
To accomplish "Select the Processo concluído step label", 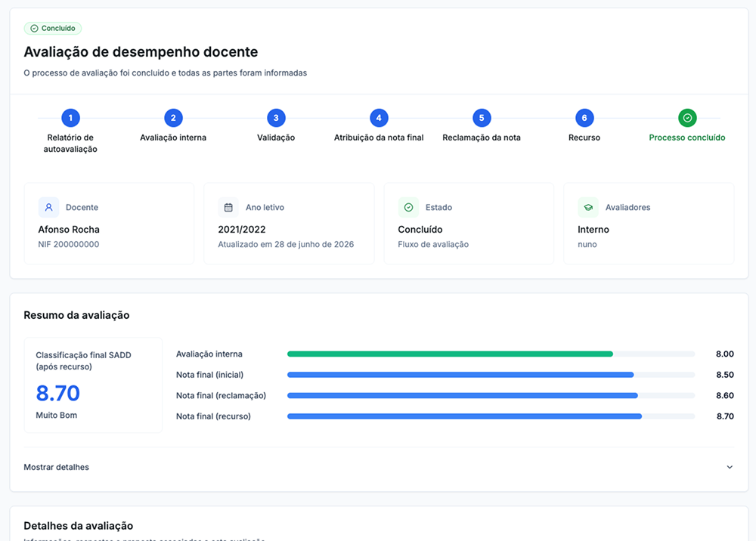I will pos(687,138).
